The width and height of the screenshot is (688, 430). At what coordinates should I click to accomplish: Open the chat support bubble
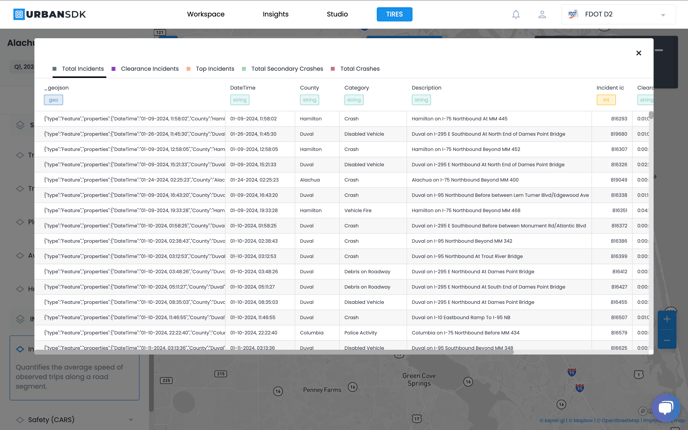pyautogui.click(x=666, y=408)
